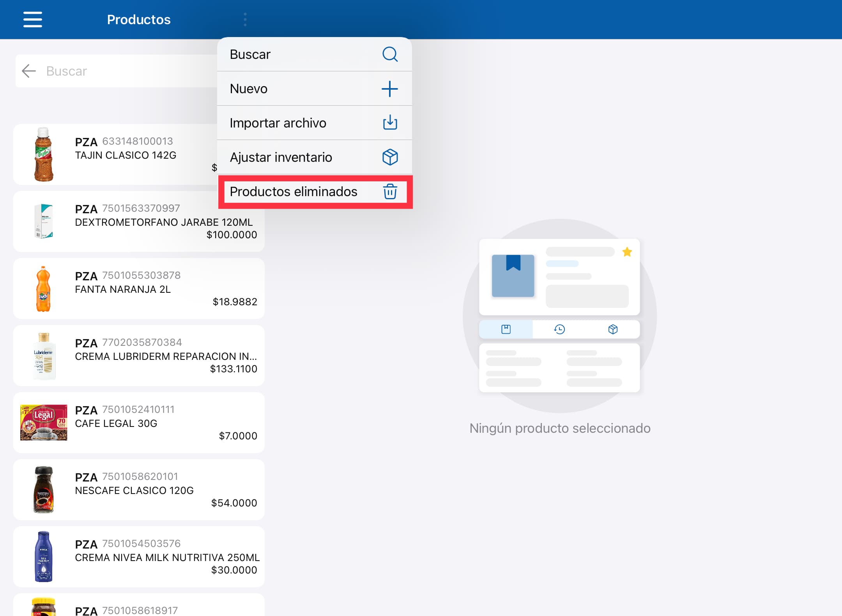Click the Tajin Clasico product thumbnail
The image size is (842, 616).
[x=44, y=154]
